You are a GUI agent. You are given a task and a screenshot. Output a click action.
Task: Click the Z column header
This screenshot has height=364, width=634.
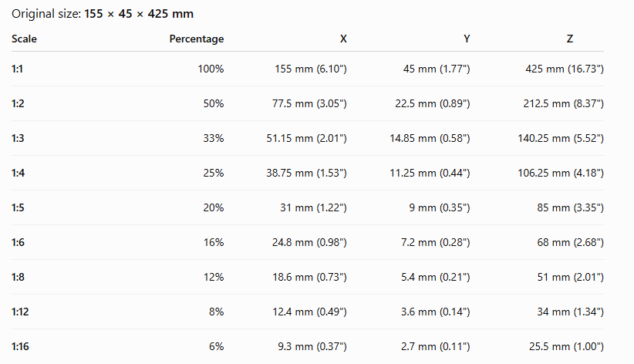coord(570,39)
